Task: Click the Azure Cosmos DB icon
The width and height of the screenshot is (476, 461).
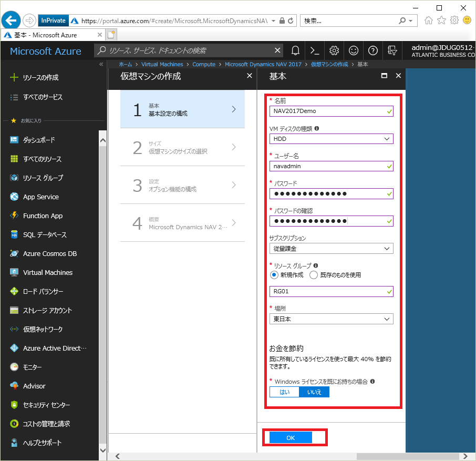Action: pos(14,253)
